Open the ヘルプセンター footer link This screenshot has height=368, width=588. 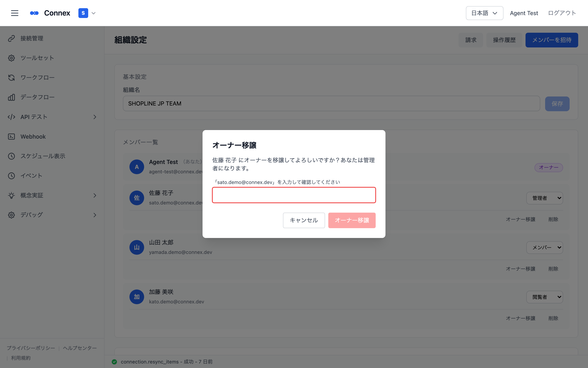[x=80, y=348]
